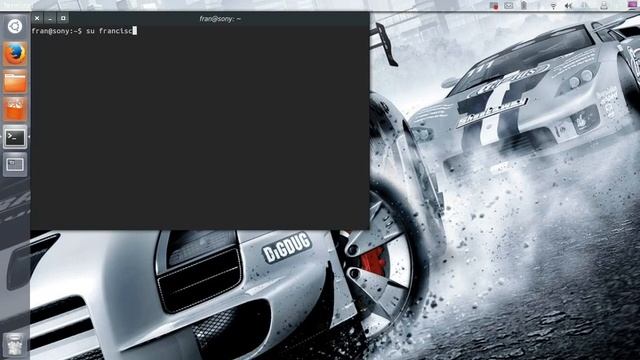Open the sound volume indicator
The image size is (640, 360).
pyautogui.click(x=568, y=5)
